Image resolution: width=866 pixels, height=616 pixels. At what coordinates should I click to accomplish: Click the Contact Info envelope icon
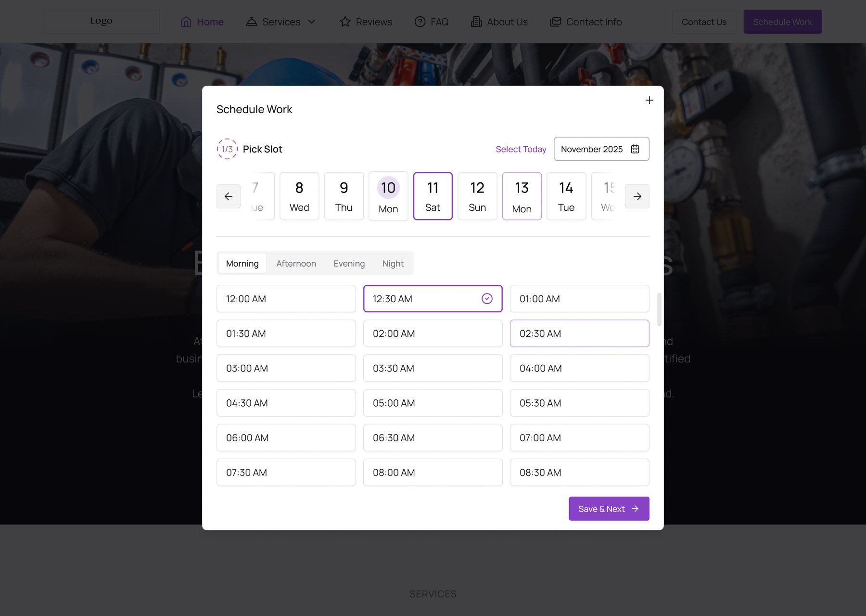coord(556,22)
